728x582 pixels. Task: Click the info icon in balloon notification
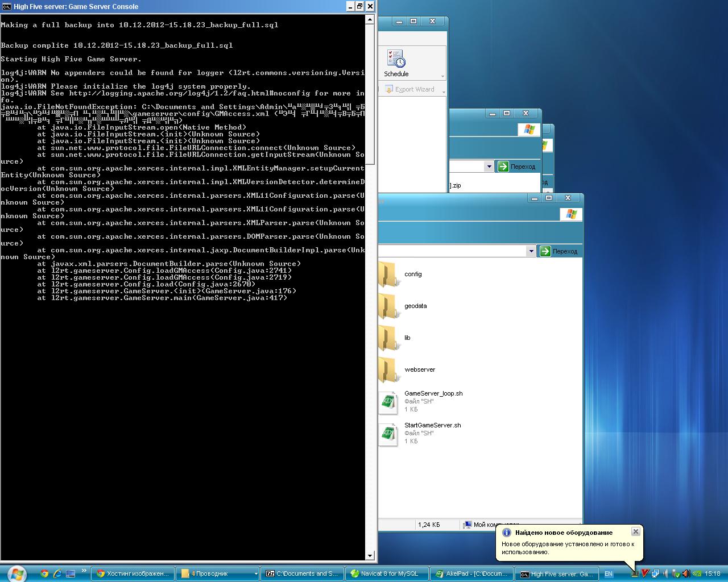507,533
